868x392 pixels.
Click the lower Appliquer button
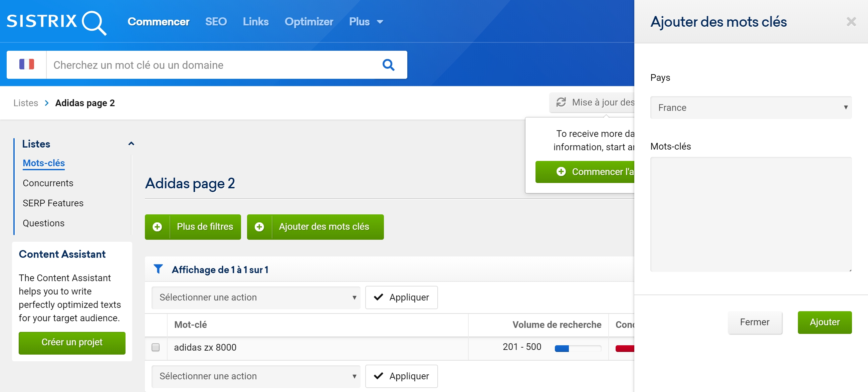point(401,376)
